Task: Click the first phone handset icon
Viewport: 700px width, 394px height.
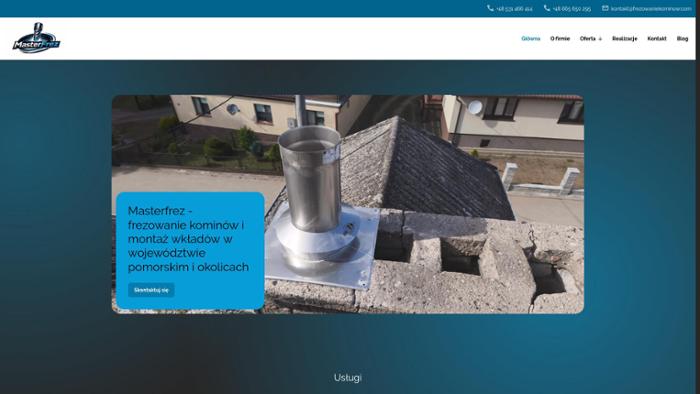Action: tap(490, 8)
